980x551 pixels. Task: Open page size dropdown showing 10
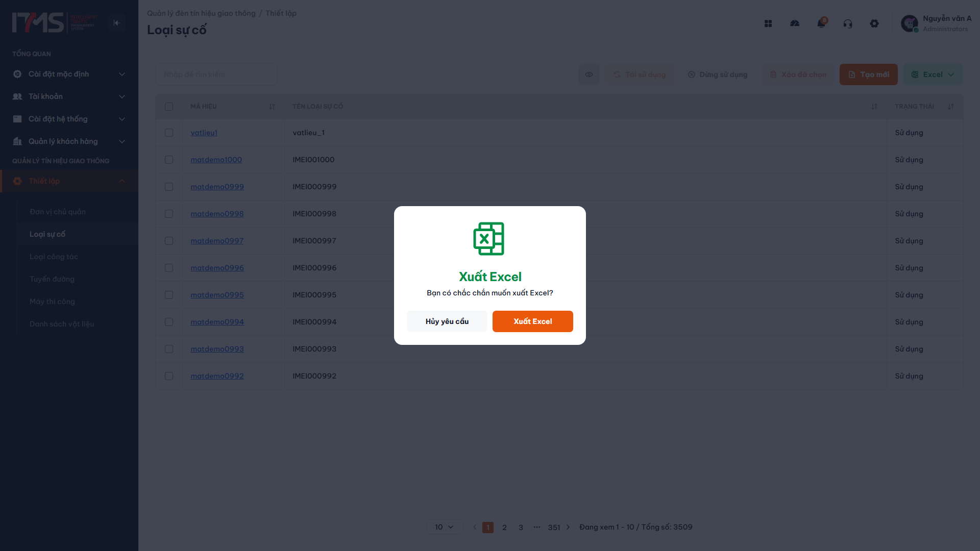445,527
